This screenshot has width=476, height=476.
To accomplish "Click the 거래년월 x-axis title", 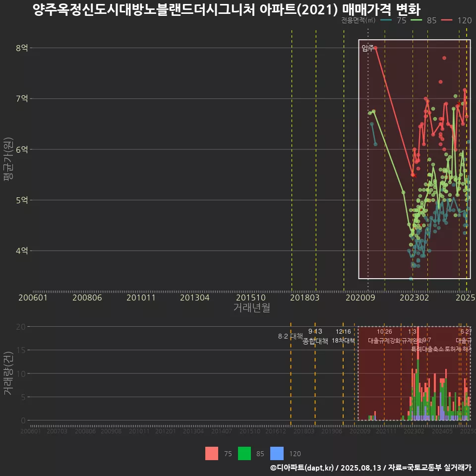I will click(252, 307).
